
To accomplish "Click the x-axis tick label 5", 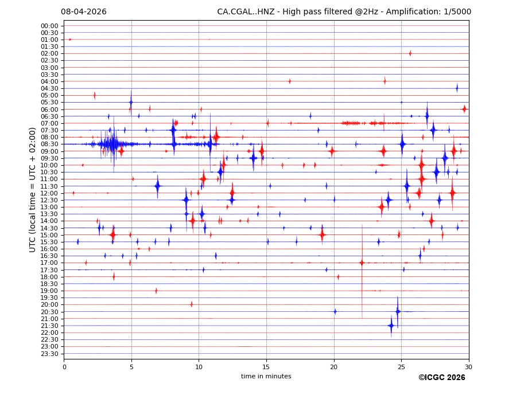I will coord(131,367).
